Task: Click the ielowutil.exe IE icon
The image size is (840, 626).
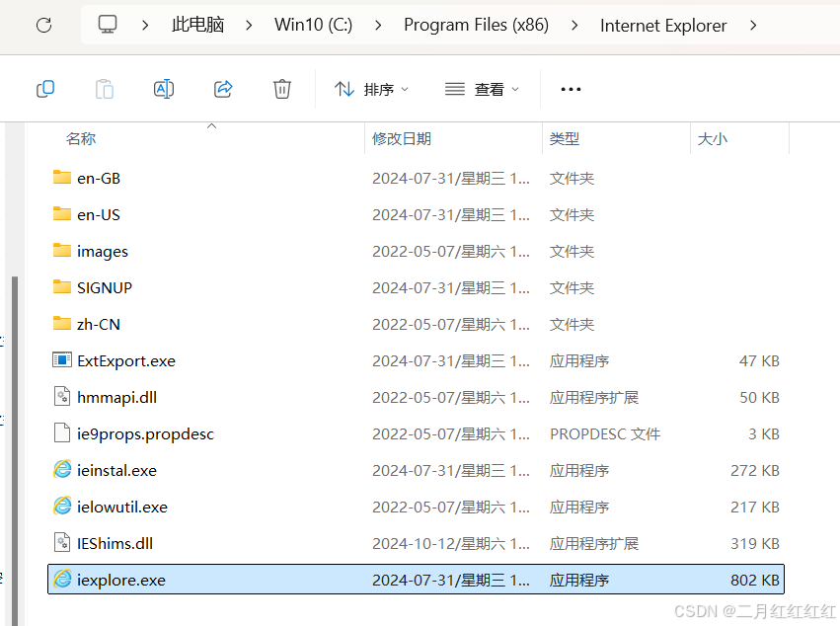Action: pos(62,506)
